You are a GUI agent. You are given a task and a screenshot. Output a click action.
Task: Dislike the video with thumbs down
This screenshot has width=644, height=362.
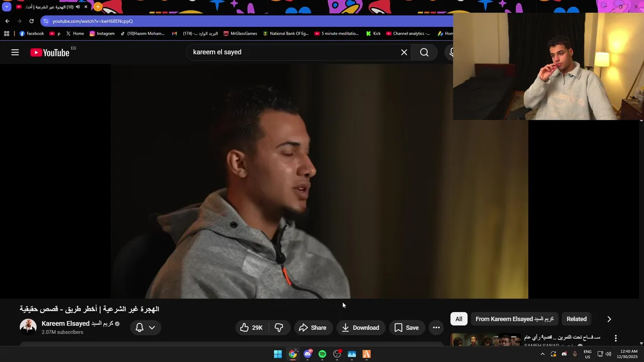[279, 328]
